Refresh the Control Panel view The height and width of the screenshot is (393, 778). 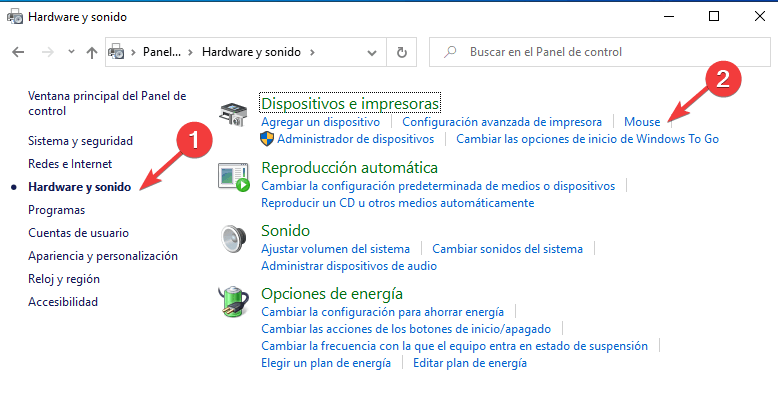[402, 52]
